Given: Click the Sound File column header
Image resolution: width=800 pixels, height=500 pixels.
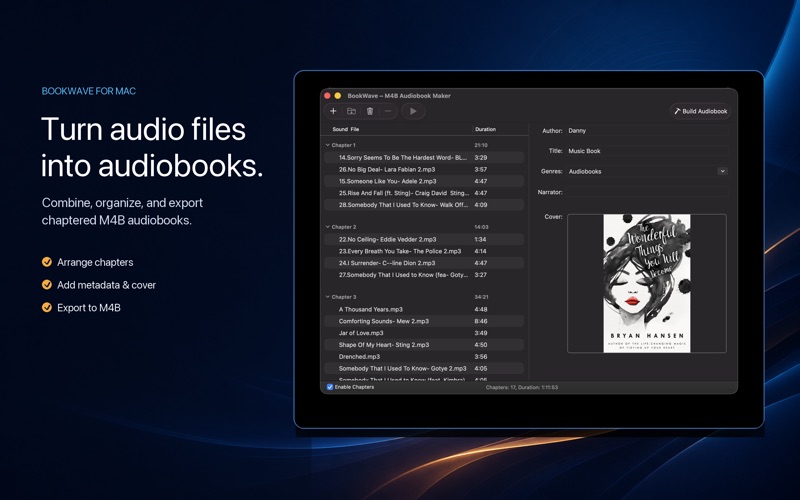Looking at the screenshot, I should [345, 129].
